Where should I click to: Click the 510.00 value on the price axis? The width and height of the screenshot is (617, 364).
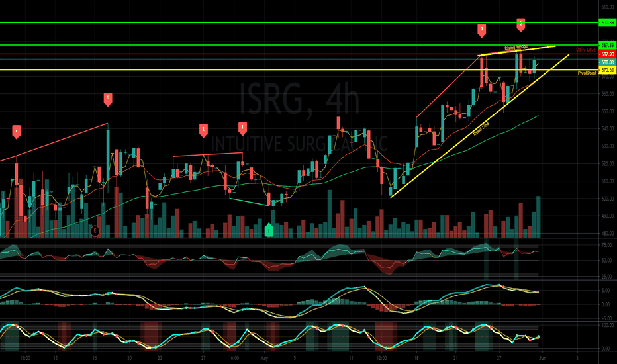point(608,181)
